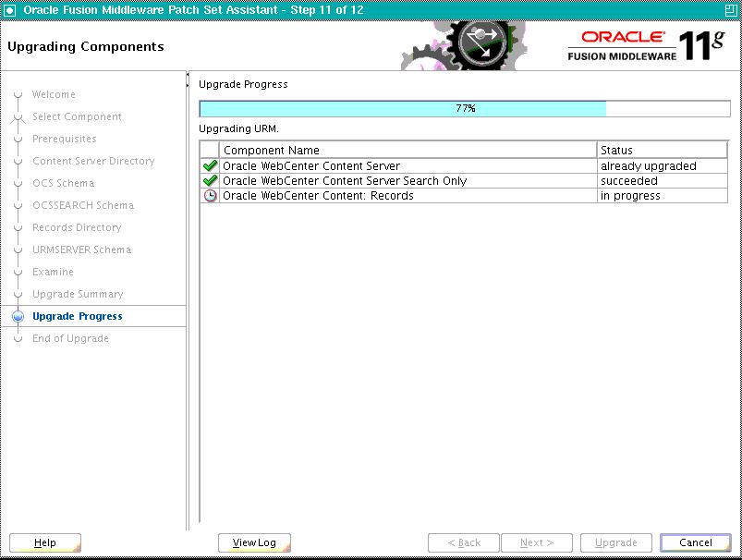Click the 'succeeded' status cell
The height and width of the screenshot is (560, 742).
pyautogui.click(x=662, y=181)
